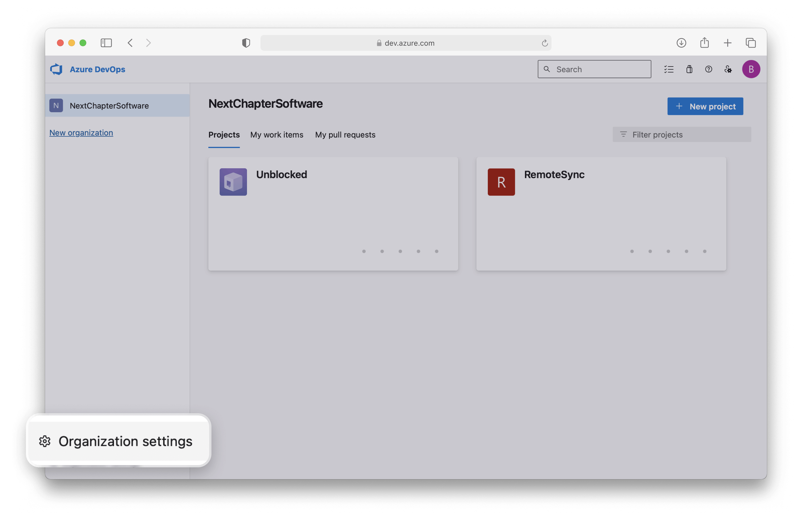Open the Unblocked project icon
The width and height of the screenshot is (812, 513).
pos(233,182)
